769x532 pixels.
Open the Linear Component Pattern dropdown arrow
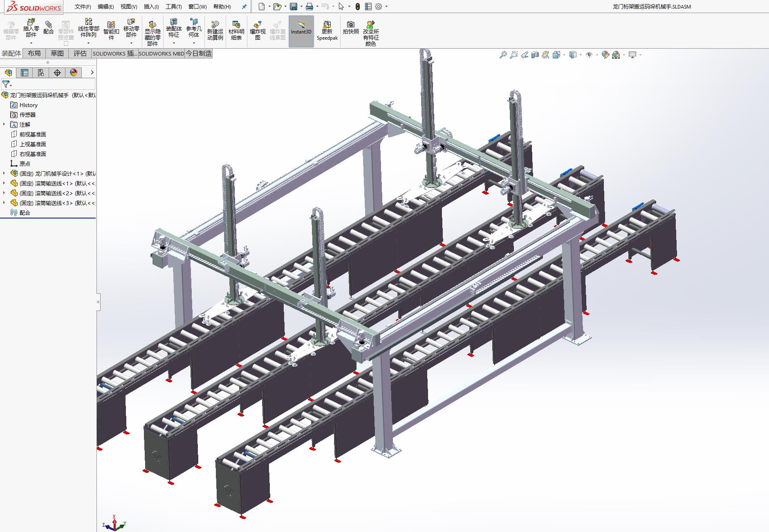88,43
